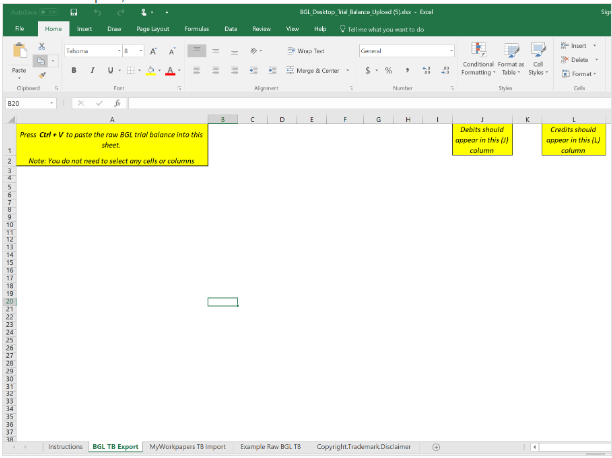The image size is (612, 458).
Task: Pick the red font color swatch
Action: point(170,70)
